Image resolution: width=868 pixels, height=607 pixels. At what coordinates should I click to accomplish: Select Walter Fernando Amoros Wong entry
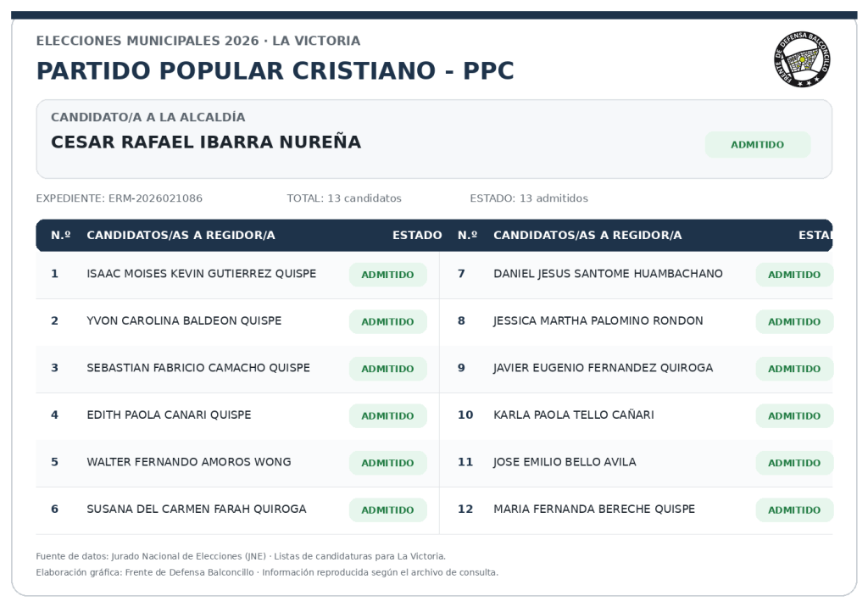pyautogui.click(x=237, y=462)
